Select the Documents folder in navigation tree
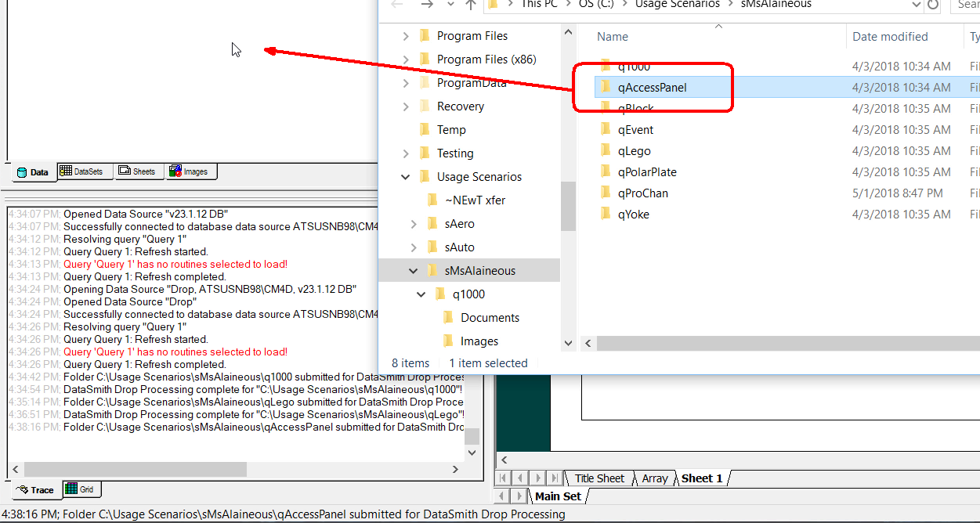This screenshot has height=523, width=980. [x=490, y=318]
